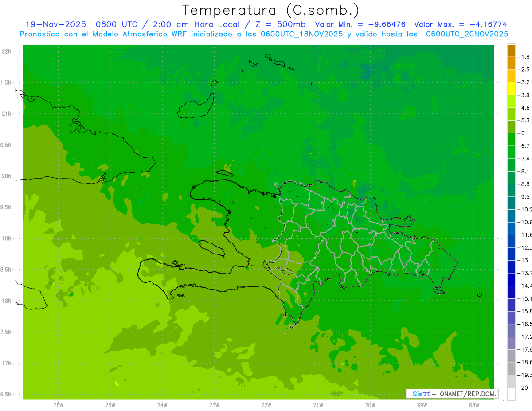Click the '72W' longitude label
Image resolution: width=532 pixels, height=411 pixels.
(x=266, y=405)
